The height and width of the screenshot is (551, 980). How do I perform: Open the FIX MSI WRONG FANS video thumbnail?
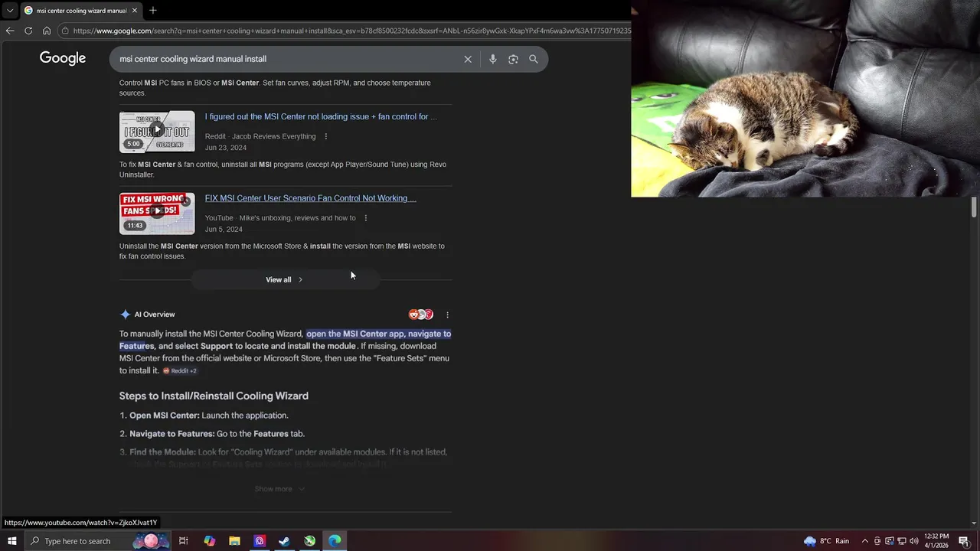point(157,213)
